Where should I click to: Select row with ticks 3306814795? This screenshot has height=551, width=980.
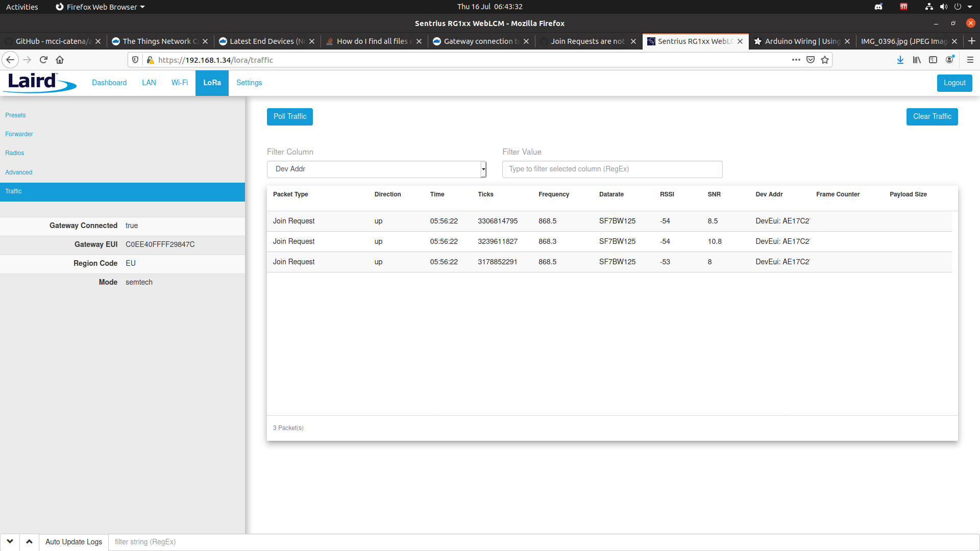click(609, 221)
